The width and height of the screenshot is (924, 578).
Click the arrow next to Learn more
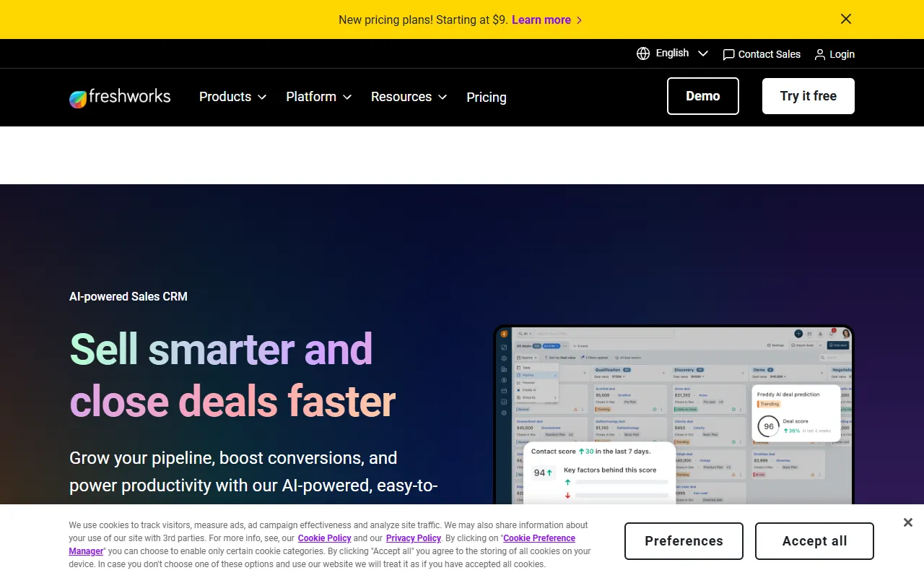(579, 20)
